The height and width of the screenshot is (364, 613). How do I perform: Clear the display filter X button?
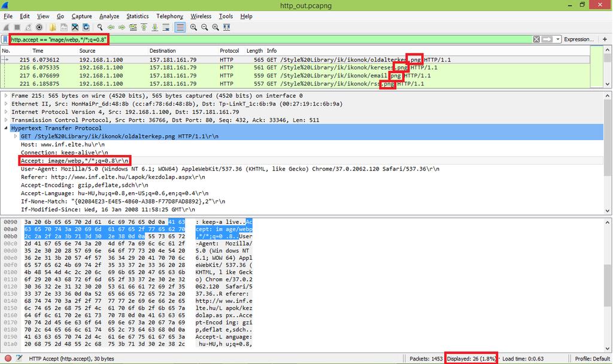click(x=536, y=40)
